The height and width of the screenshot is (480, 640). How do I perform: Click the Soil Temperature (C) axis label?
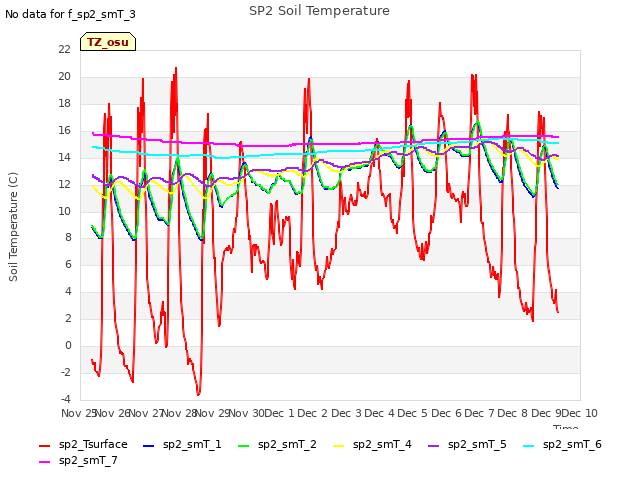(x=13, y=227)
